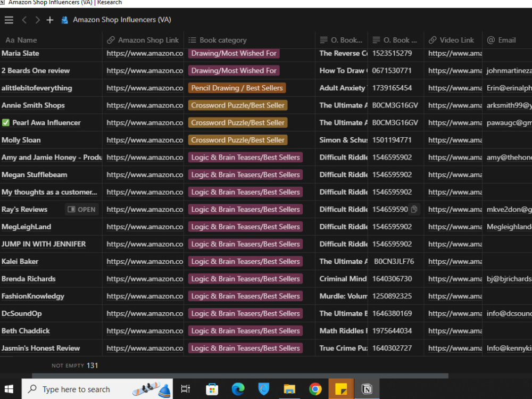Click the name My thoughts as a customer...

point(49,192)
